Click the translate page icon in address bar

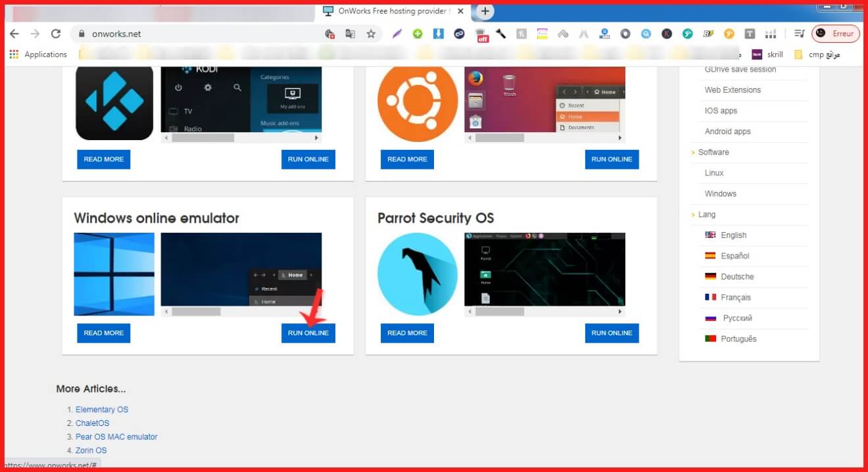[x=350, y=34]
